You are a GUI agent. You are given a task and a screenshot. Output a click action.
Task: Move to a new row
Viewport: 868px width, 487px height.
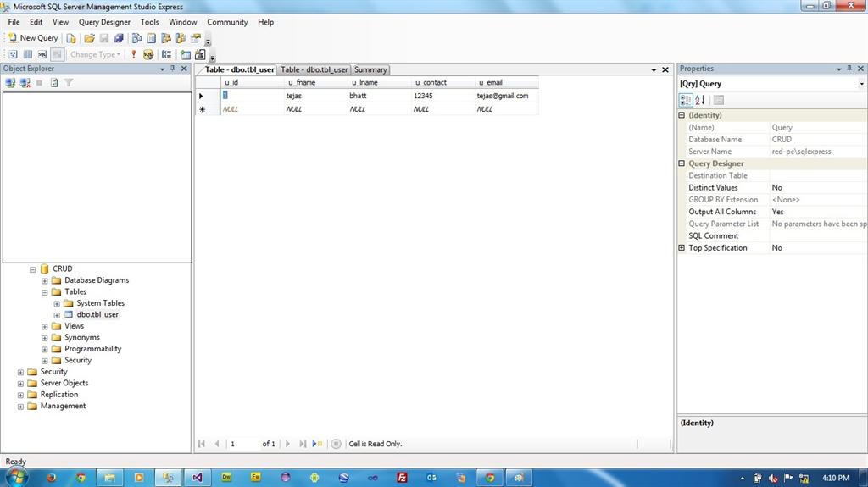[x=317, y=444]
